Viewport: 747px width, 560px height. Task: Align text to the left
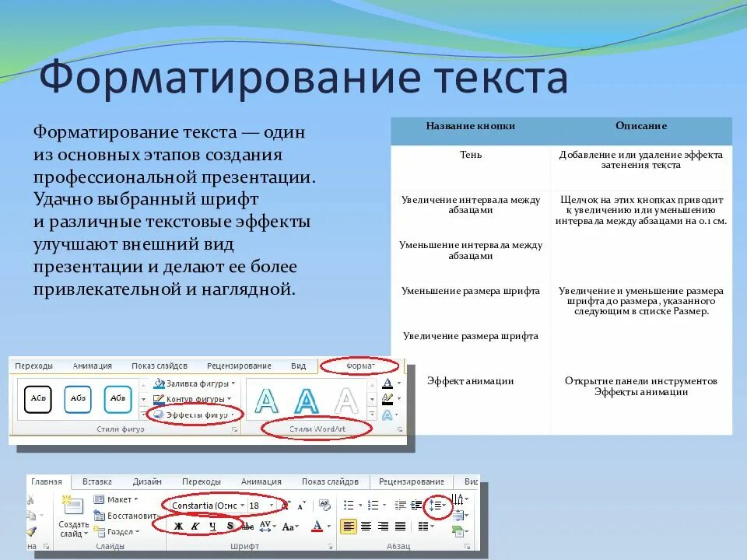coord(349,527)
